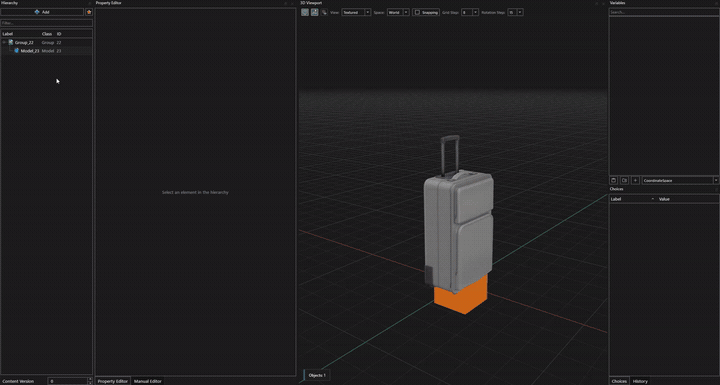Open the Rotation Step dropdown

coord(515,12)
